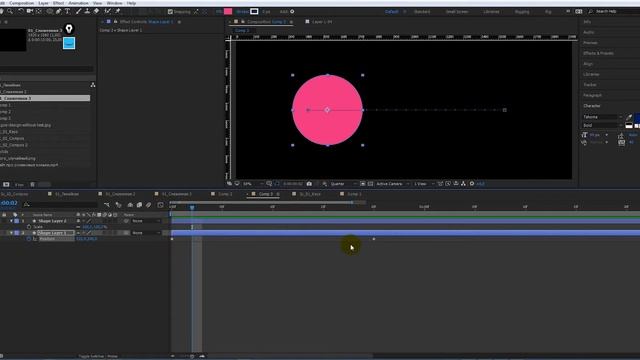Select the Pen tool
Screen dimensions: 640x360
59,11
